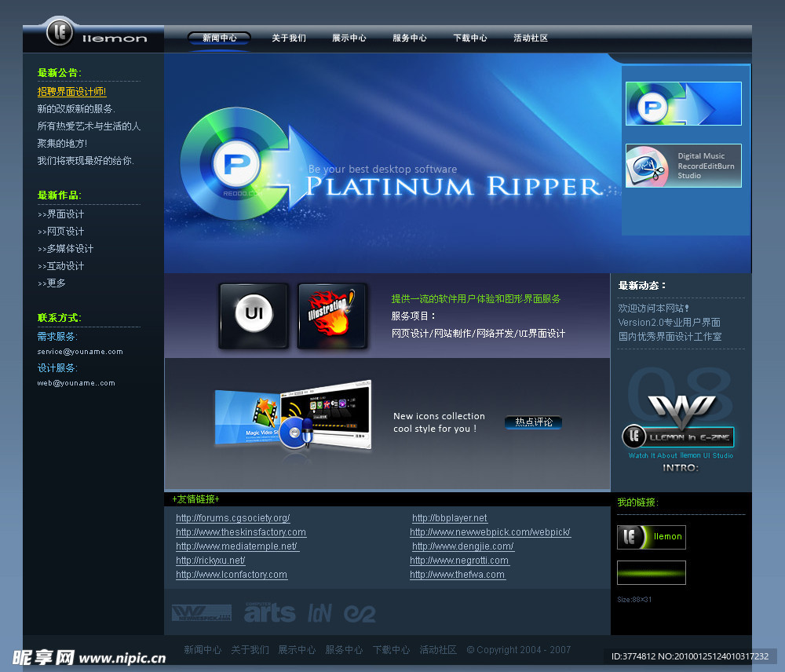Viewport: 785px width, 672px height.
Task: Select the Platinum Ripper banner thumbnail
Action: [x=683, y=104]
